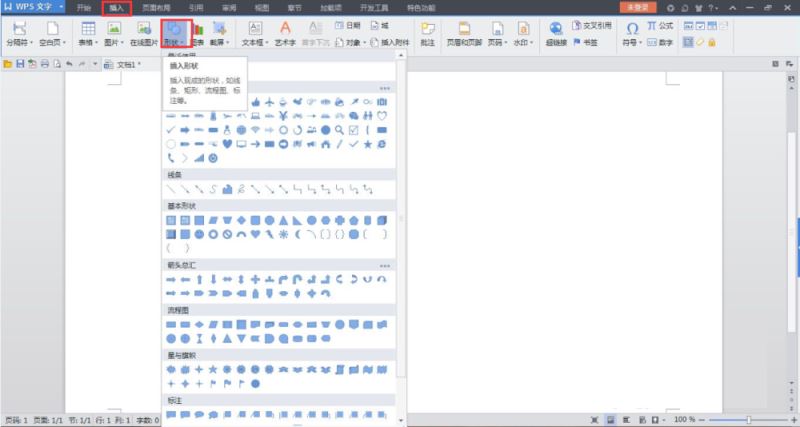Open the 插入 ribbon tab

117,8
